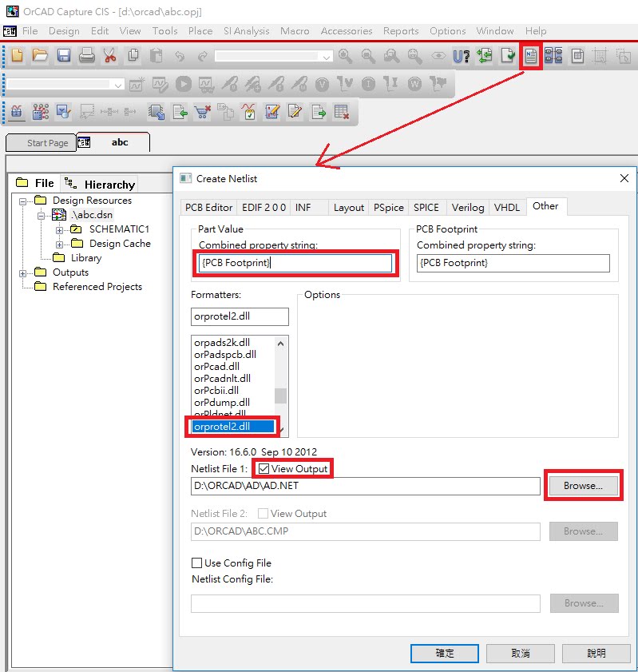Open the Design menu
This screenshot has height=672, width=638.
(64, 31)
